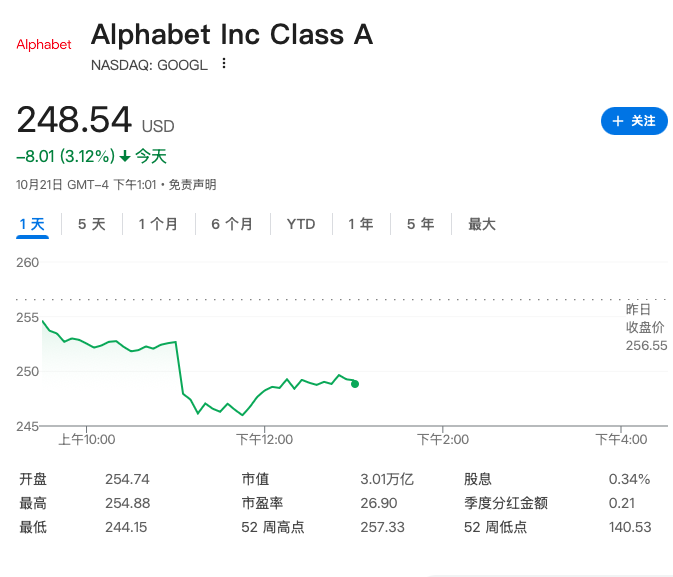Image resolution: width=673 pixels, height=577 pixels.
Task: Select the 6 个月 range tab
Action: 232,224
